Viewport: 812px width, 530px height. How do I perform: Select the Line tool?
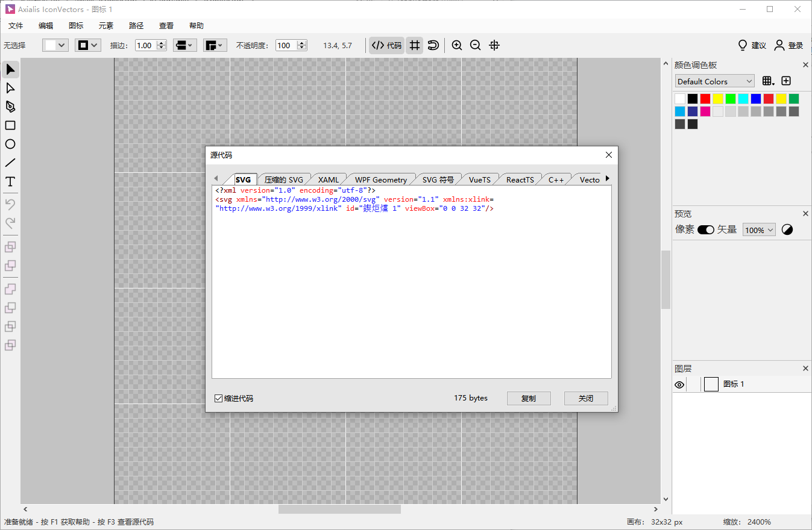click(x=10, y=163)
